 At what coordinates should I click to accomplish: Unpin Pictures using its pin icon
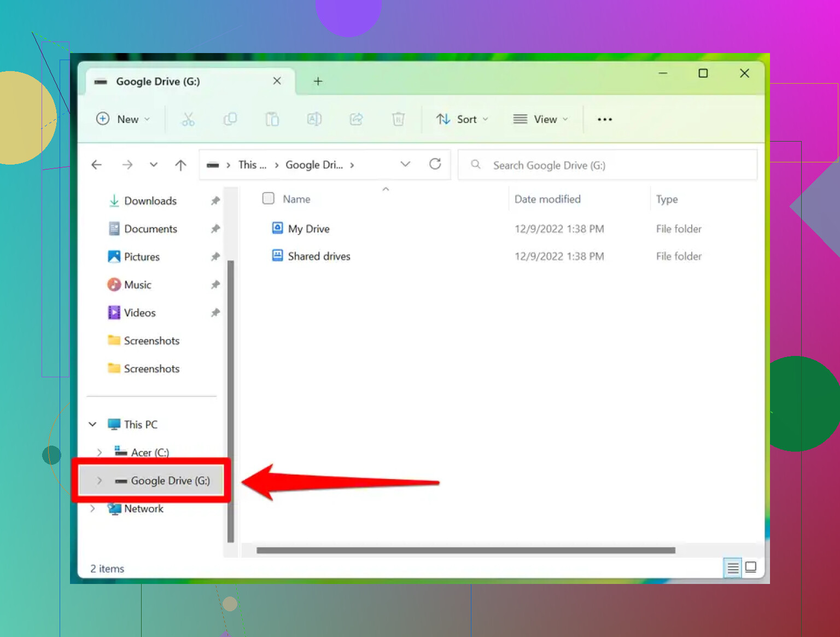[x=215, y=256]
